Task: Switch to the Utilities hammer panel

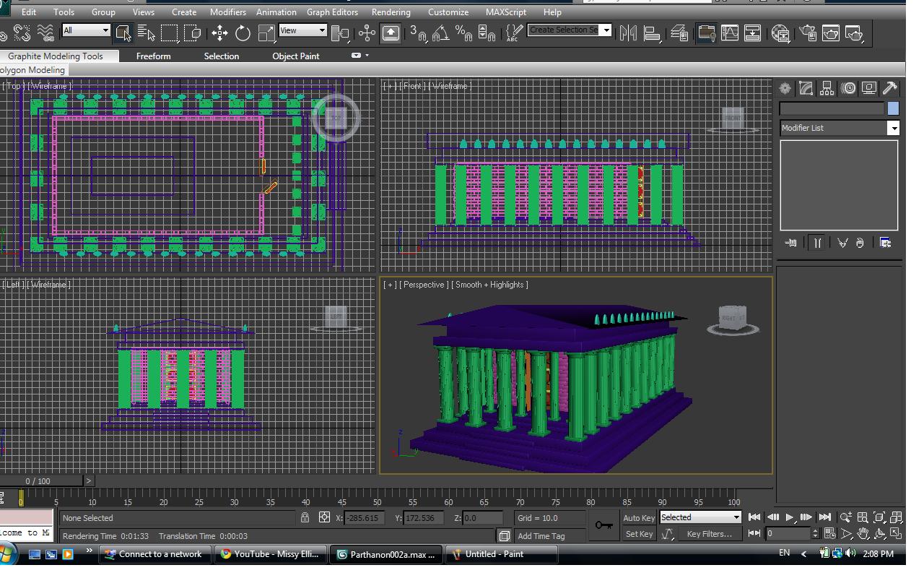Action: [x=890, y=88]
